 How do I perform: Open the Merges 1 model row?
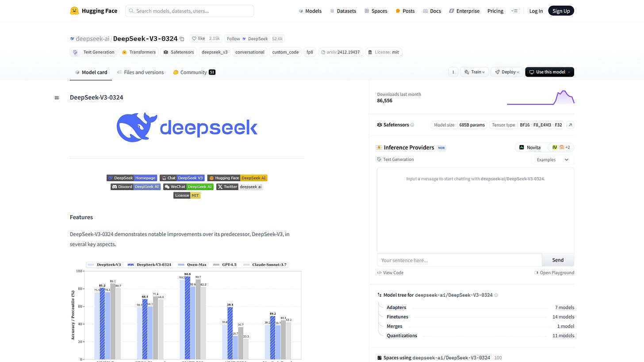tap(480, 326)
